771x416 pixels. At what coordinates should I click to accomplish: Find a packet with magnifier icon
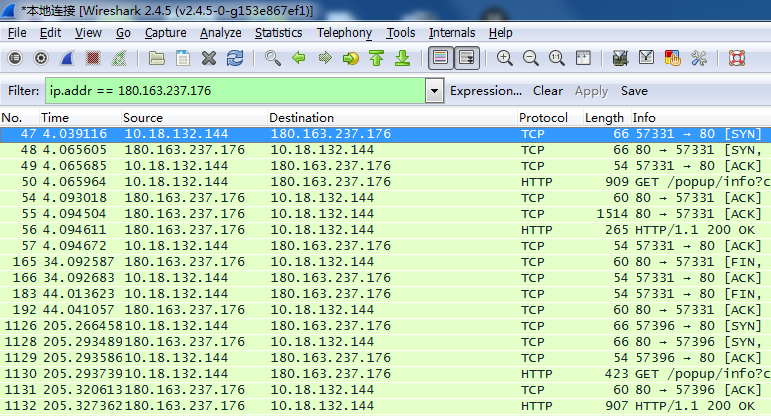pyautogui.click(x=272, y=58)
